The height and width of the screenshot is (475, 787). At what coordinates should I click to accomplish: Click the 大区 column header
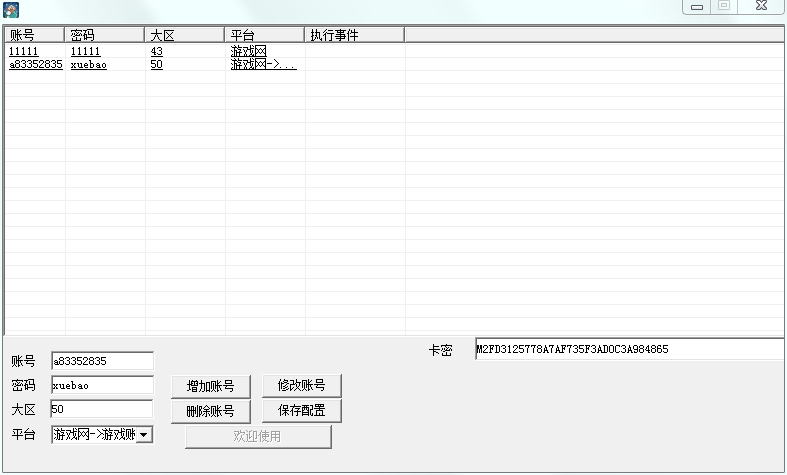[x=184, y=35]
